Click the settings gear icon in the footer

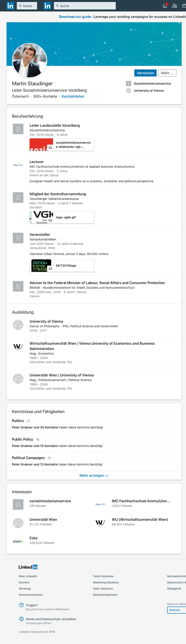pos(21,619)
